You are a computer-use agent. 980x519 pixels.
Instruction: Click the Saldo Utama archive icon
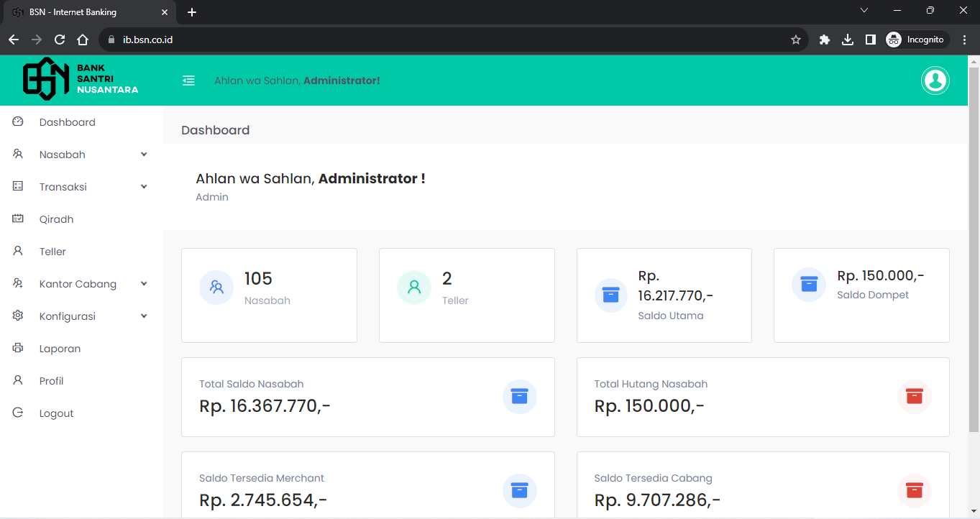point(611,295)
